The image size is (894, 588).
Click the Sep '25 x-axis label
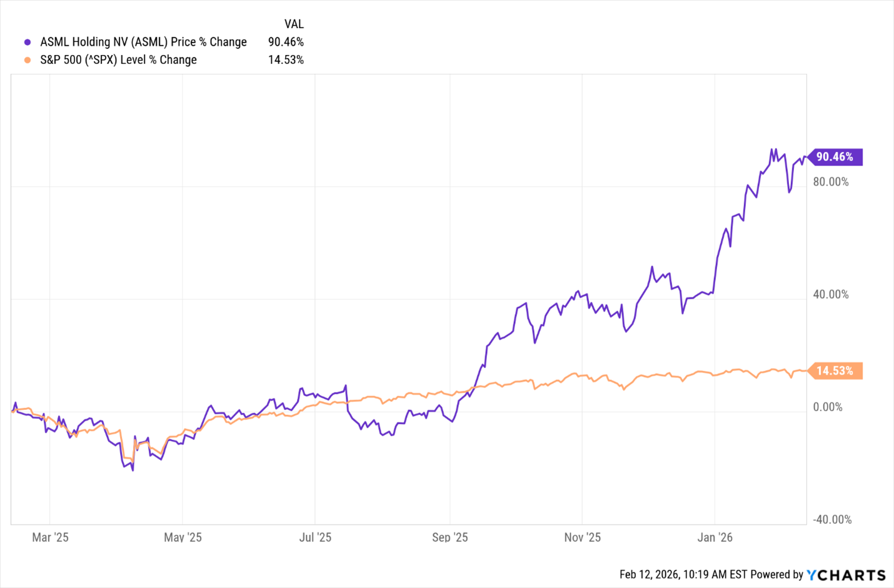(x=450, y=537)
